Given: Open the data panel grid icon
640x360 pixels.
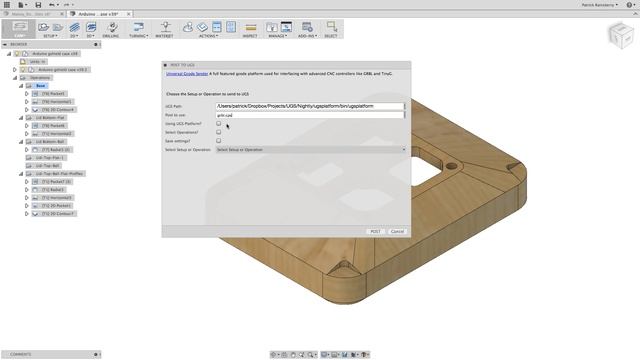Looking at the screenshot, I should [7, 5].
